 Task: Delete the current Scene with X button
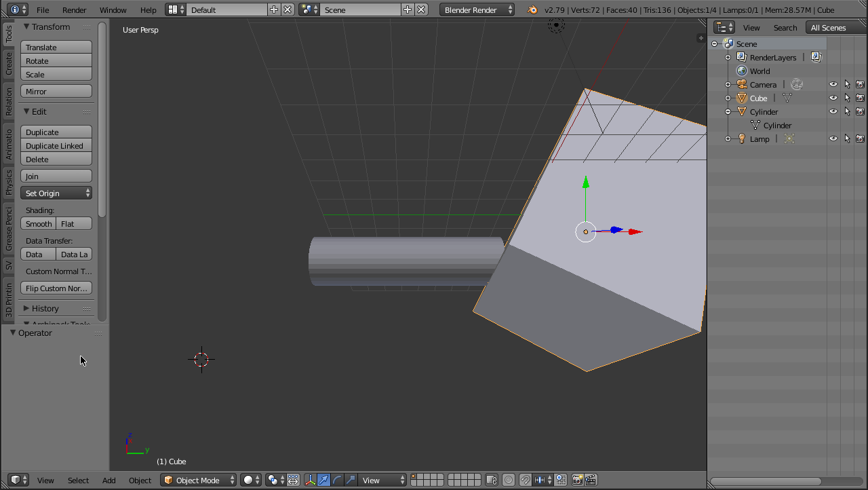point(421,10)
